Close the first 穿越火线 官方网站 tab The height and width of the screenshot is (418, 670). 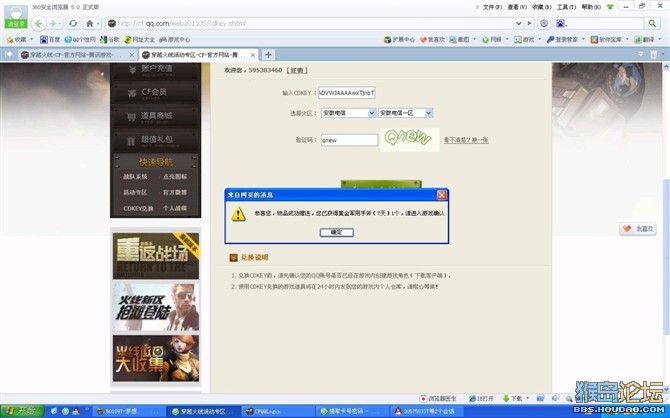[x=132, y=55]
